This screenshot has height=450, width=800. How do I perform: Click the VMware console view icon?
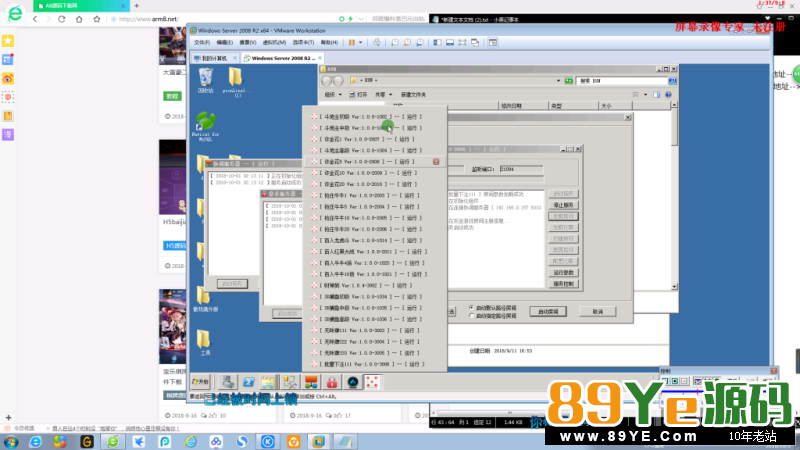tap(493, 42)
